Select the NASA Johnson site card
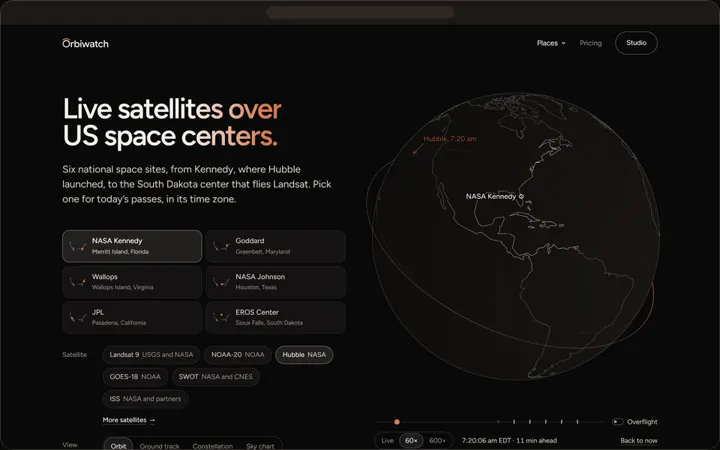 click(x=276, y=282)
